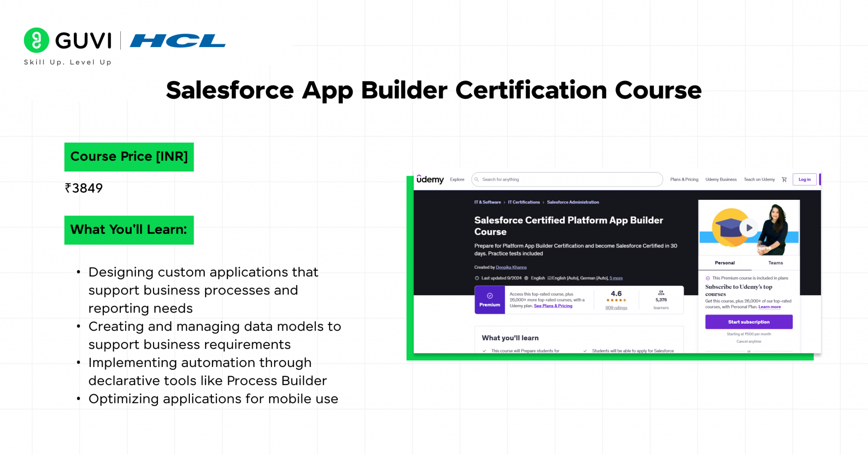This screenshot has height=456, width=868.
Task: Switch to the Teams tab
Action: [x=775, y=263]
